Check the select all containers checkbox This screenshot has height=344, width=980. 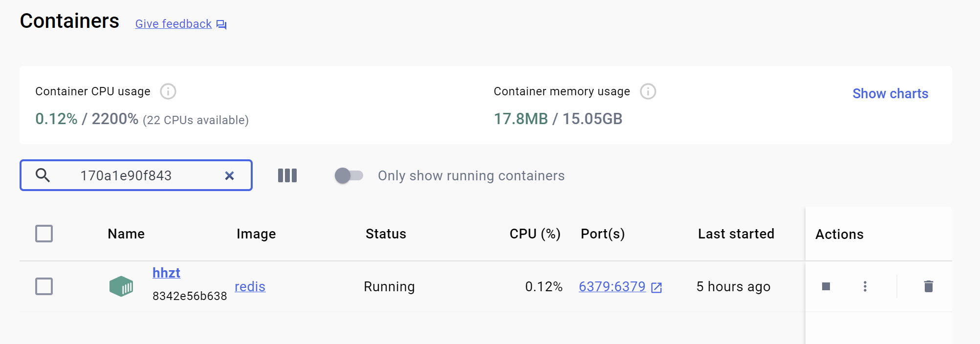point(44,234)
